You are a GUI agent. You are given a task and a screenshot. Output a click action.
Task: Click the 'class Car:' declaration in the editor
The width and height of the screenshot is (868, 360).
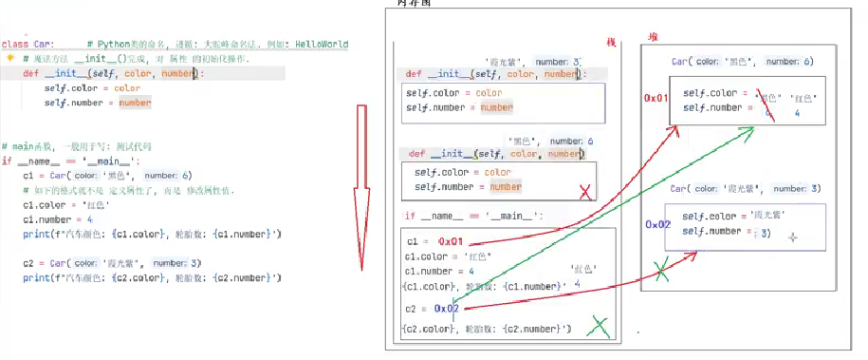point(28,44)
